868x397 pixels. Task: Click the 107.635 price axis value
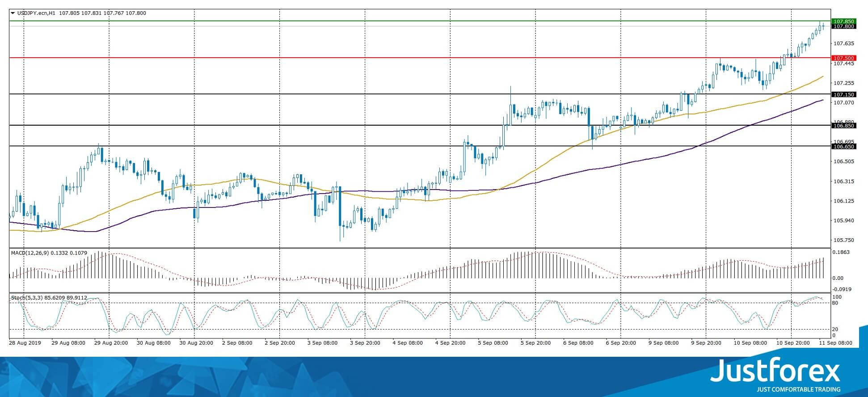(x=844, y=43)
